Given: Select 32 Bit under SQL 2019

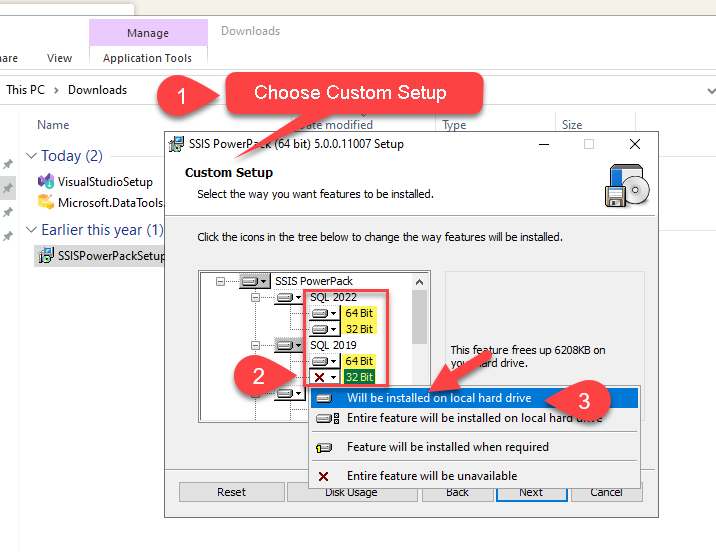Looking at the screenshot, I should (x=359, y=377).
